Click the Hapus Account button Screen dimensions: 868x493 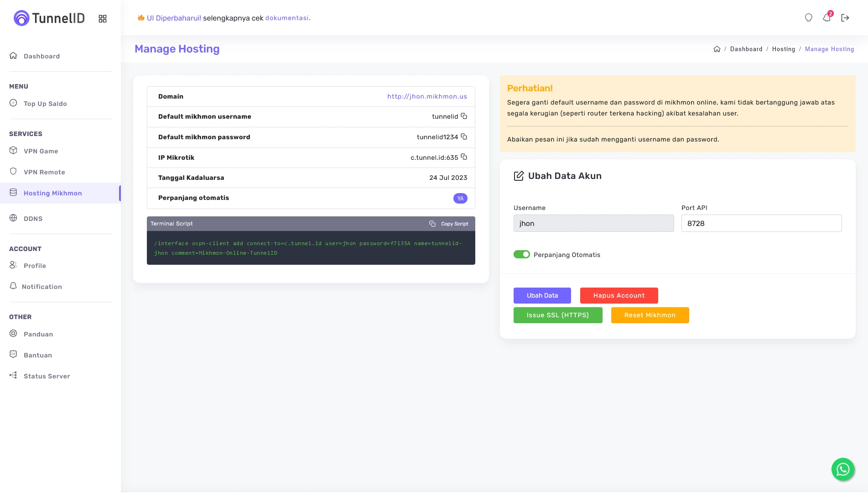[x=619, y=295]
